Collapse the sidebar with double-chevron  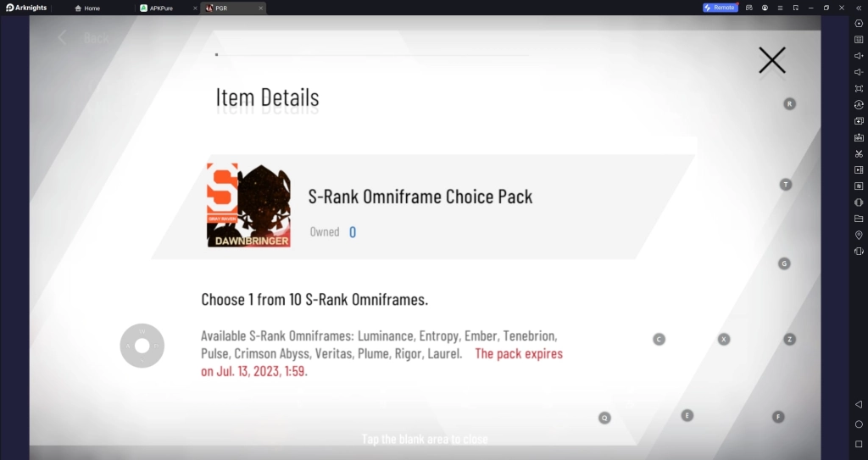[x=859, y=8]
